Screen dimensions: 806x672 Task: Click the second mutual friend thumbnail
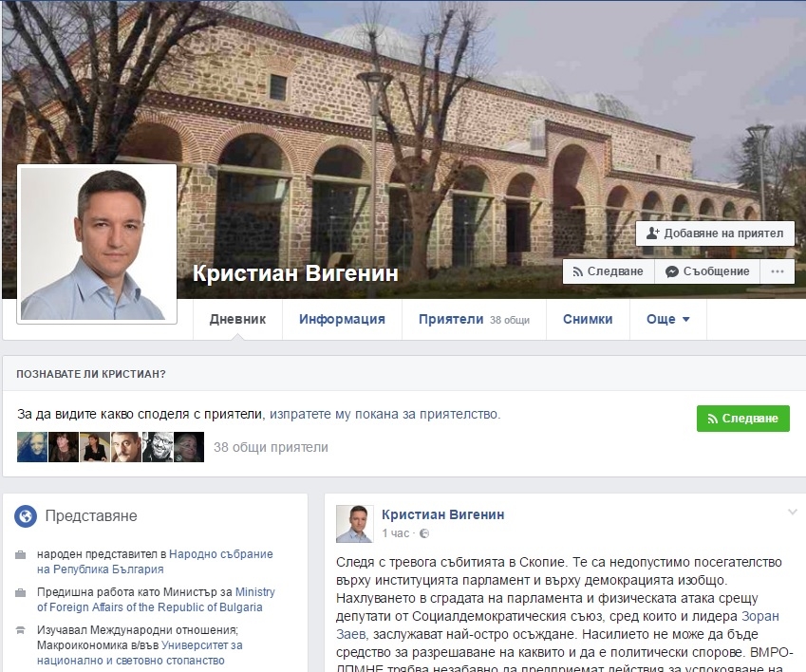point(64,447)
